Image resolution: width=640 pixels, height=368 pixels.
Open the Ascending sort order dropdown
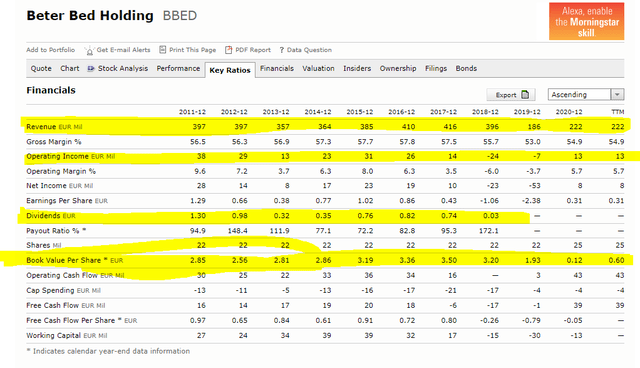pos(586,95)
